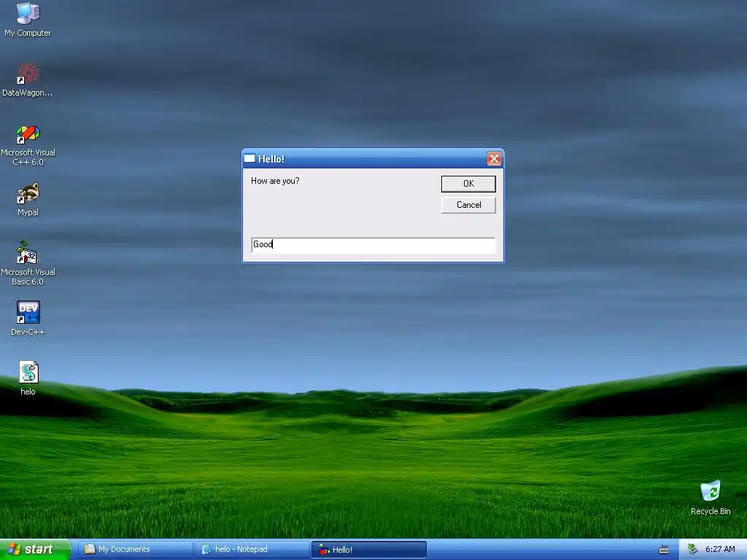Viewport: 747px width, 560px height.
Task: Click the text field containing Good
Action: click(373, 245)
